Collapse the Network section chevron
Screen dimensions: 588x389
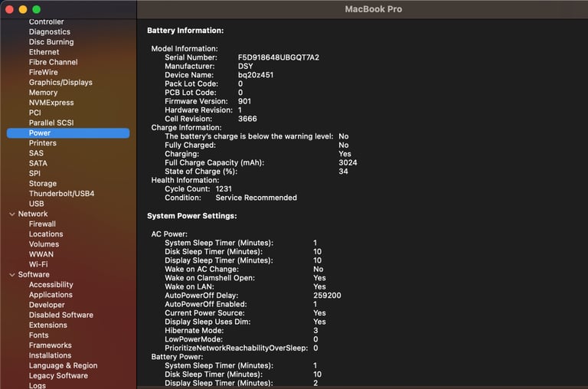12,214
